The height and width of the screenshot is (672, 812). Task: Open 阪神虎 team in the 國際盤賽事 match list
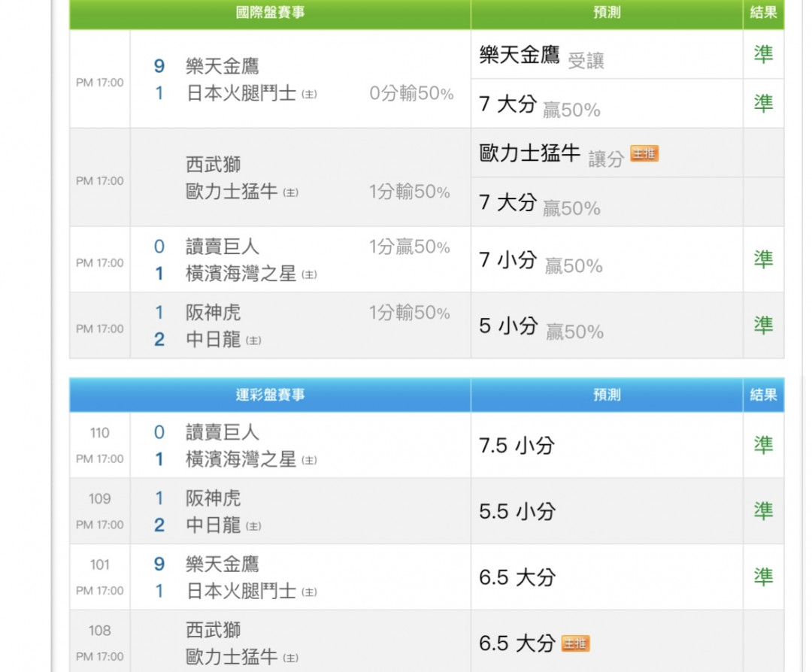pos(214,312)
